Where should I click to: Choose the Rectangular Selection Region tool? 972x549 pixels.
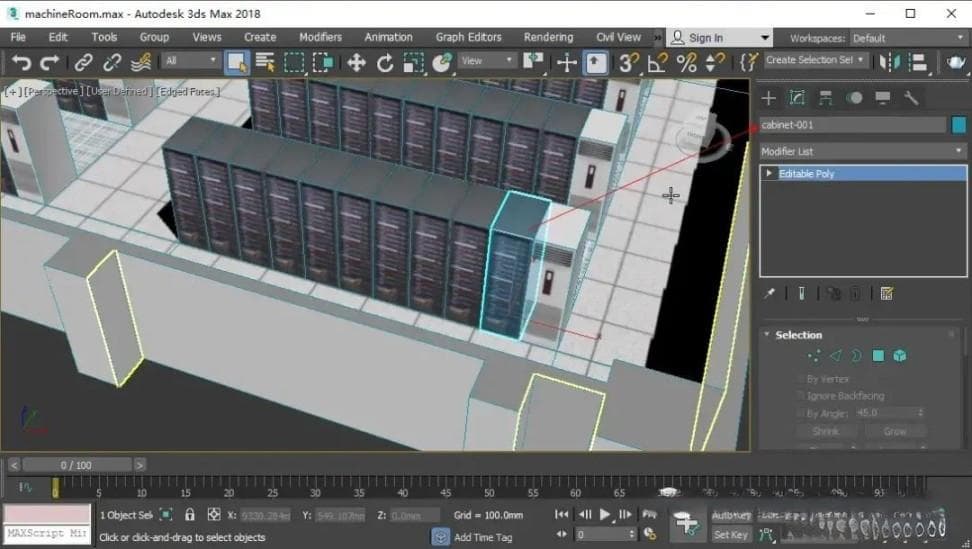[294, 63]
